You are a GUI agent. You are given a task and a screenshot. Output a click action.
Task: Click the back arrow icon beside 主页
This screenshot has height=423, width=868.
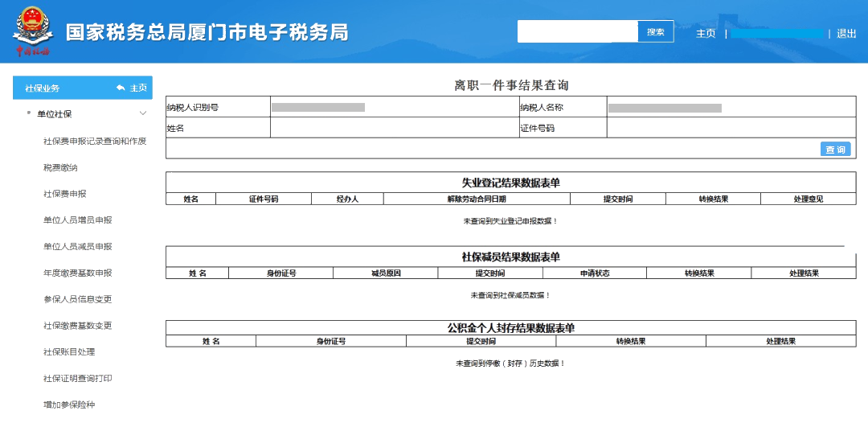[121, 88]
